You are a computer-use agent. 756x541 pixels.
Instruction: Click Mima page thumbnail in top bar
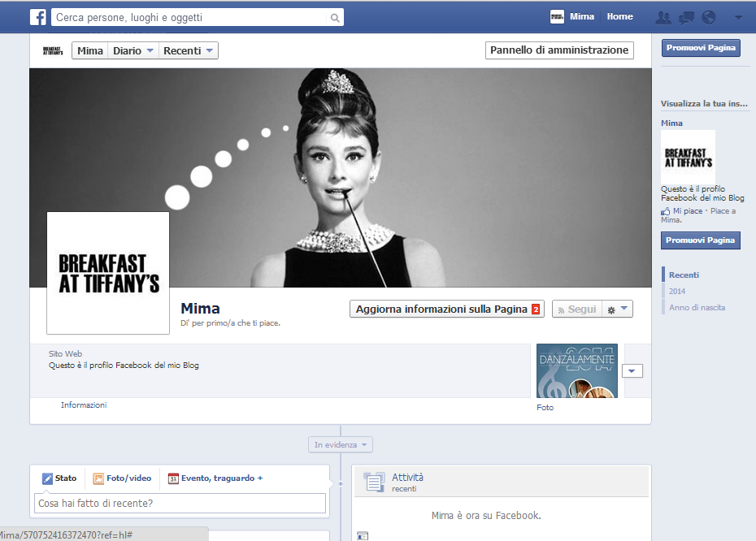[557, 17]
